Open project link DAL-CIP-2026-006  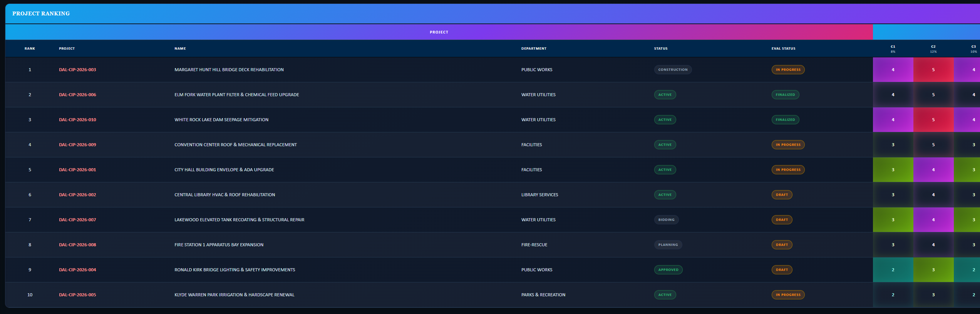77,95
